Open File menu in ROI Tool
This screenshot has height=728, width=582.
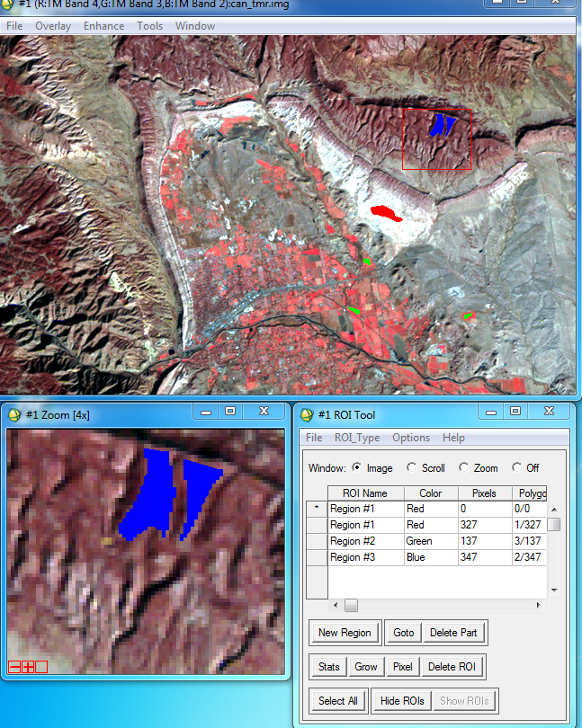point(314,438)
